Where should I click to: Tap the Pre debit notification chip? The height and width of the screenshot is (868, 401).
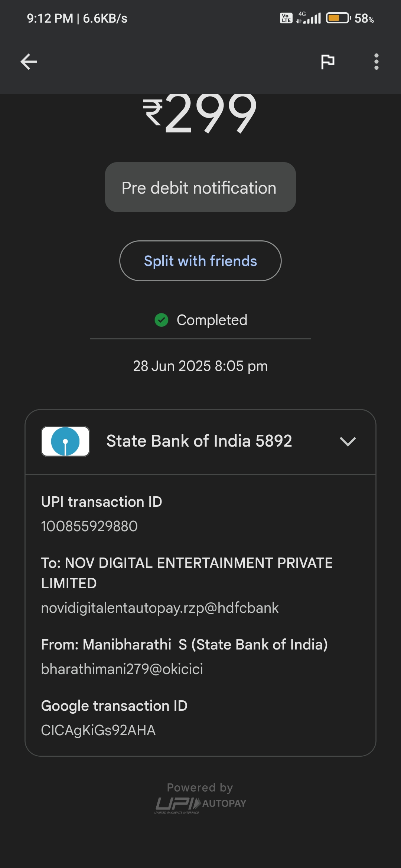click(200, 187)
